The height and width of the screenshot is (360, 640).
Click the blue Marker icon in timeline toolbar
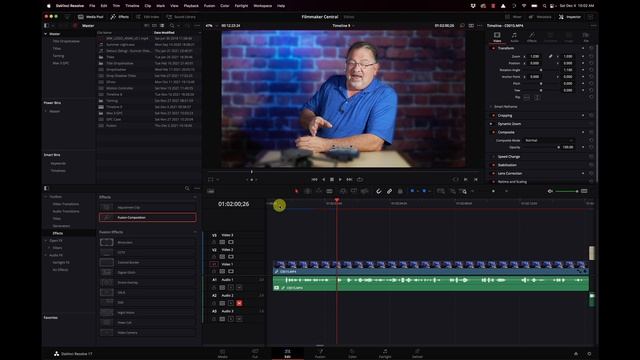click(x=424, y=191)
